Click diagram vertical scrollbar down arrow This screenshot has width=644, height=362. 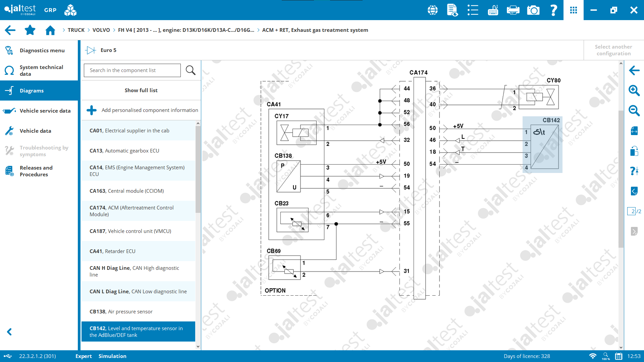coord(621,348)
